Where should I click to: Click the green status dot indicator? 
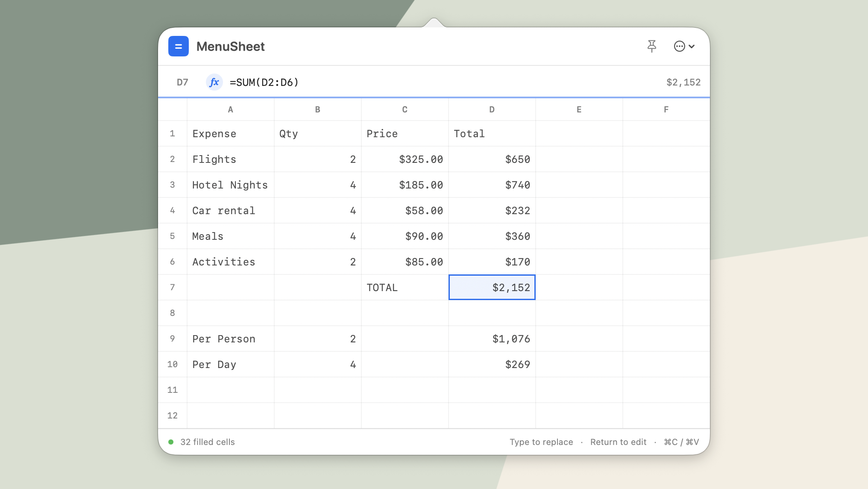(171, 442)
